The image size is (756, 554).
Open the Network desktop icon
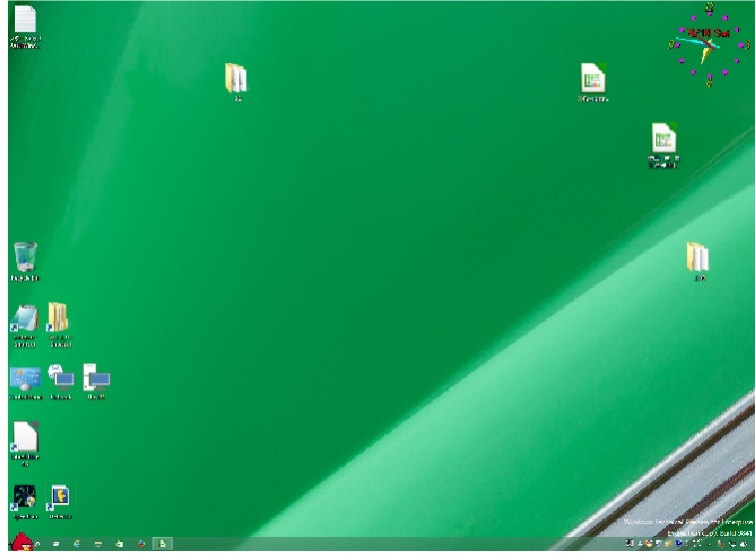pos(61,381)
